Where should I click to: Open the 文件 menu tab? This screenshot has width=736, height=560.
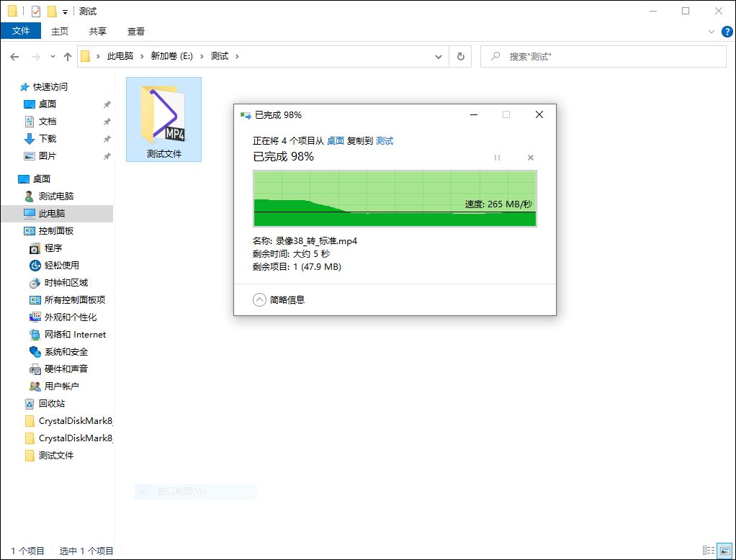(x=21, y=31)
